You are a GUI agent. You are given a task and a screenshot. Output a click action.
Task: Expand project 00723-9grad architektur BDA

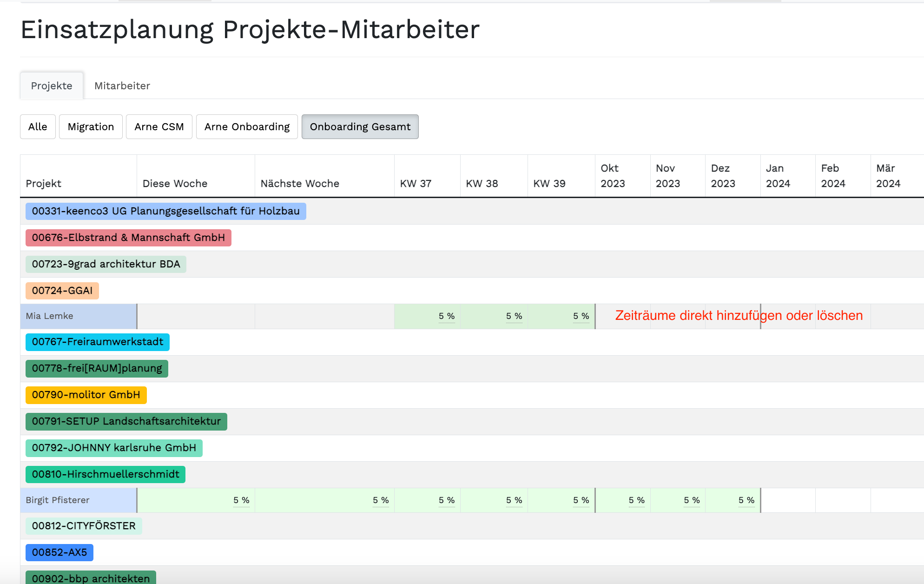pyautogui.click(x=106, y=264)
